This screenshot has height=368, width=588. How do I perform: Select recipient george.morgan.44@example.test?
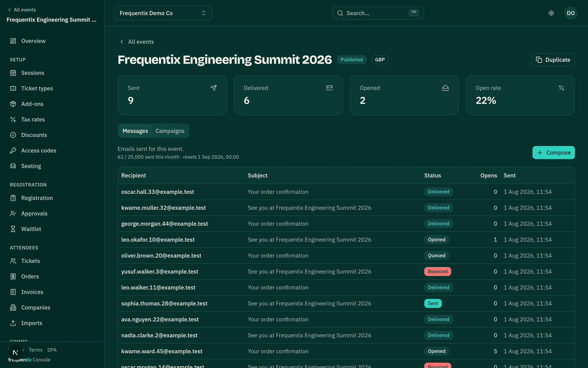point(165,223)
